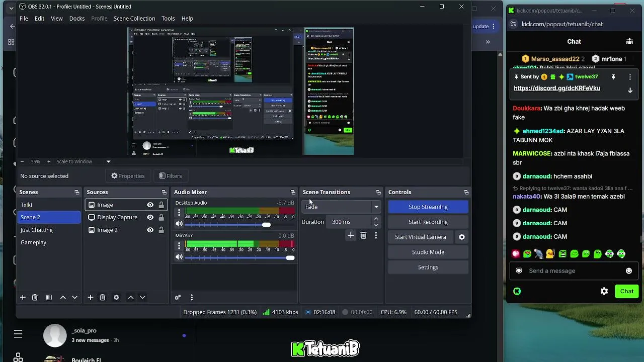Screen dimensions: 644x362
Task: Float the Sources dock with its popout icon
Action: pos(164,192)
